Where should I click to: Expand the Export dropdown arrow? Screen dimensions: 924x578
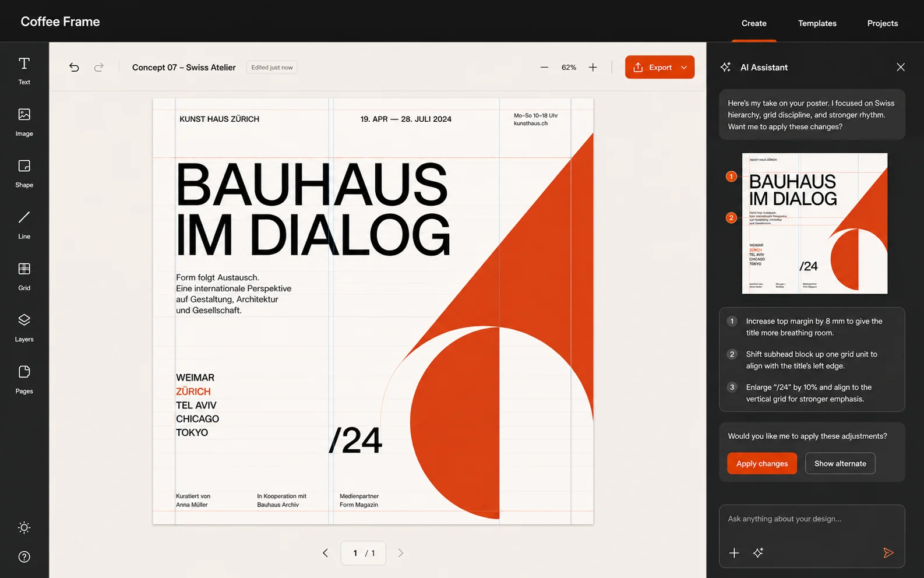(684, 68)
